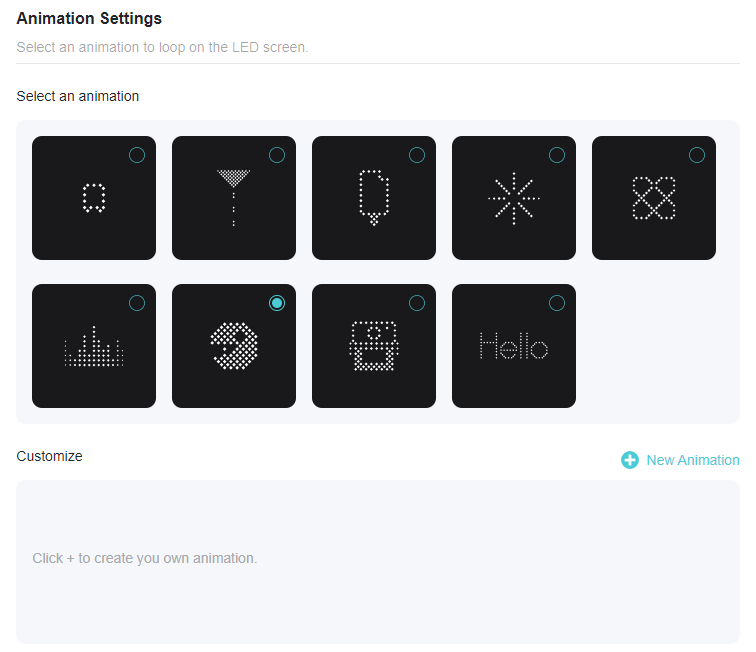Enable radio button on the starburst animation
Screen dimensions: 756x652
tap(557, 155)
